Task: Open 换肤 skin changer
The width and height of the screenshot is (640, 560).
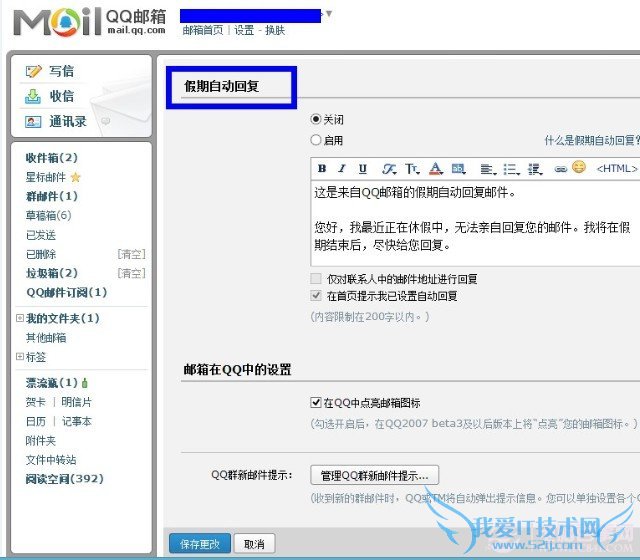Action: (275, 30)
